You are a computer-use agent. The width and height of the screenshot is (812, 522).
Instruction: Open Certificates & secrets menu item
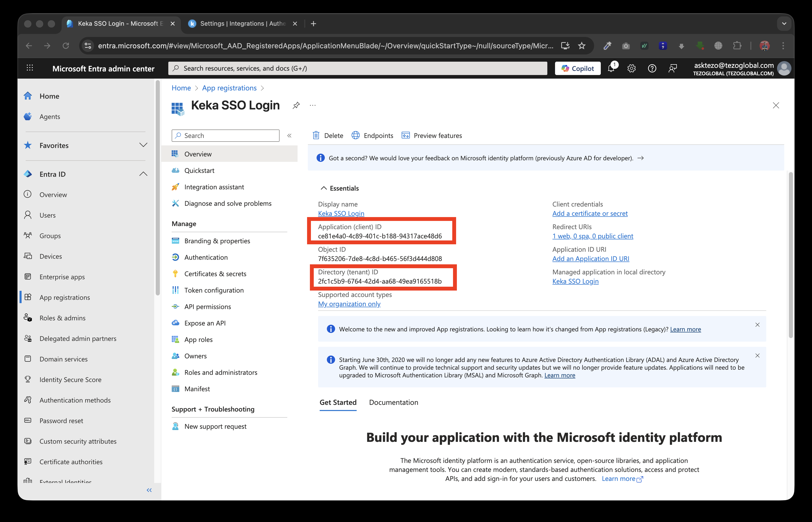tap(215, 274)
